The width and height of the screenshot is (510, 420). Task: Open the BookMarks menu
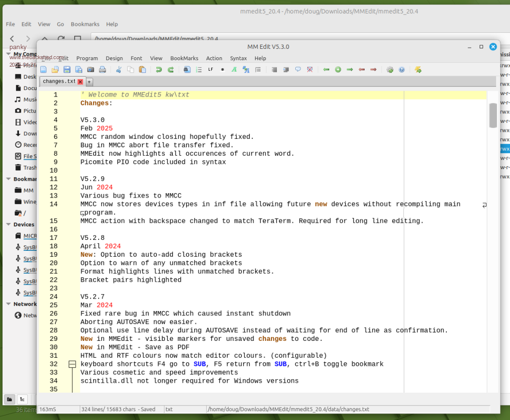click(184, 58)
